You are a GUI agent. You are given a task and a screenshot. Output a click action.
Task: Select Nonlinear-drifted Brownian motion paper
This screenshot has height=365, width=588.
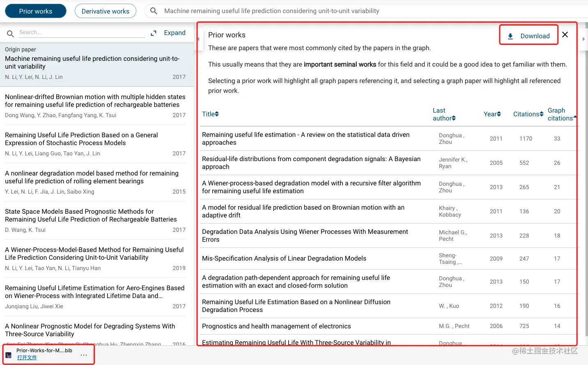tap(95, 106)
